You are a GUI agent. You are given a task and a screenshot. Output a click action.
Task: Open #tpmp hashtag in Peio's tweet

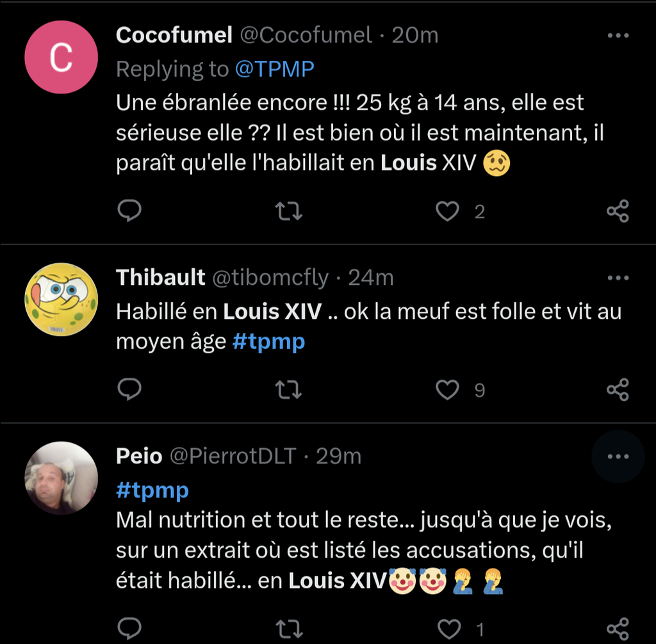coord(152,490)
